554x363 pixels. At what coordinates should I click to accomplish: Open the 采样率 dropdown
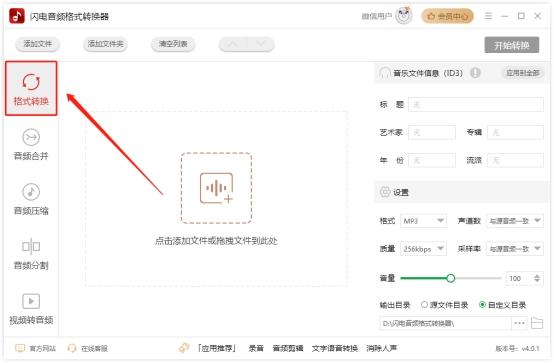click(x=515, y=249)
